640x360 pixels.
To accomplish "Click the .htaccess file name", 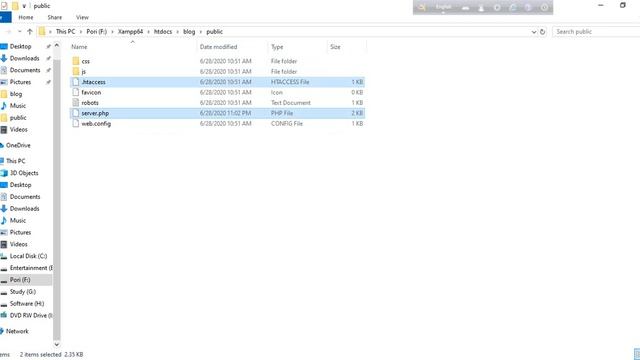I will [93, 82].
